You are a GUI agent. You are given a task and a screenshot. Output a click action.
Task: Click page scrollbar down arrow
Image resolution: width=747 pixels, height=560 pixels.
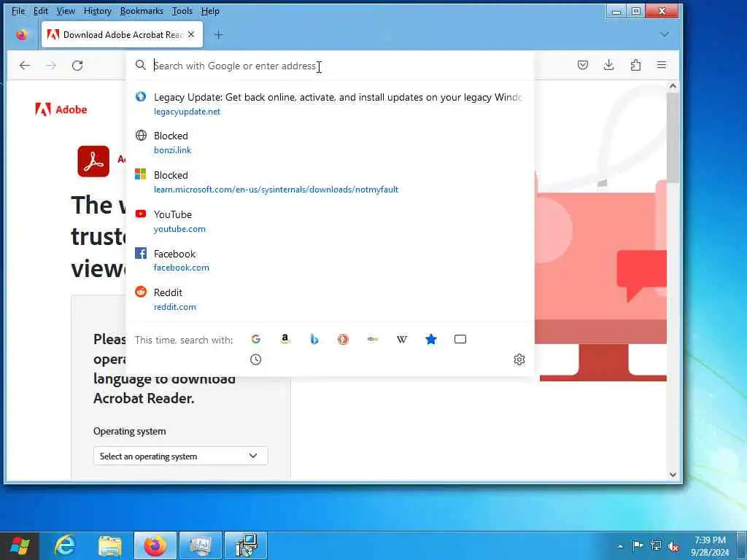tap(673, 474)
